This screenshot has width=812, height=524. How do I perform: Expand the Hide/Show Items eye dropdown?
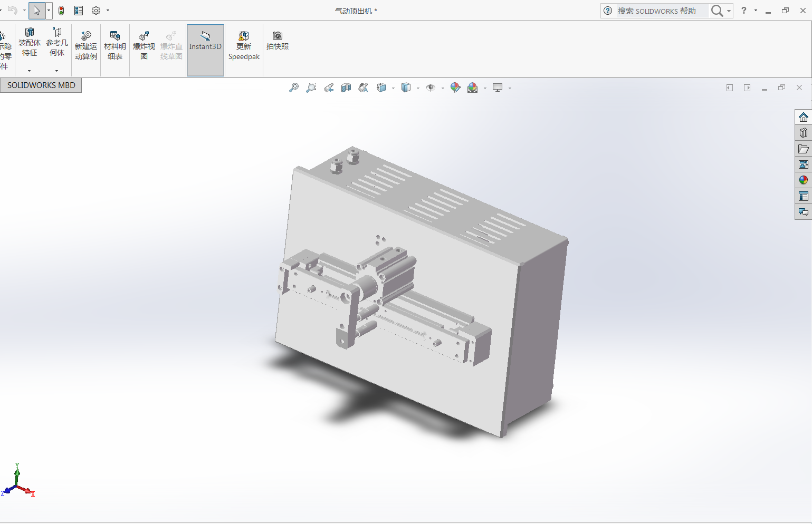(443, 89)
